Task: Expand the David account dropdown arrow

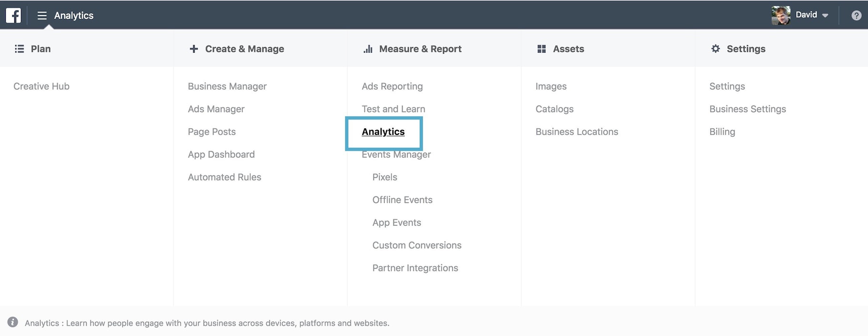Action: coord(825,16)
